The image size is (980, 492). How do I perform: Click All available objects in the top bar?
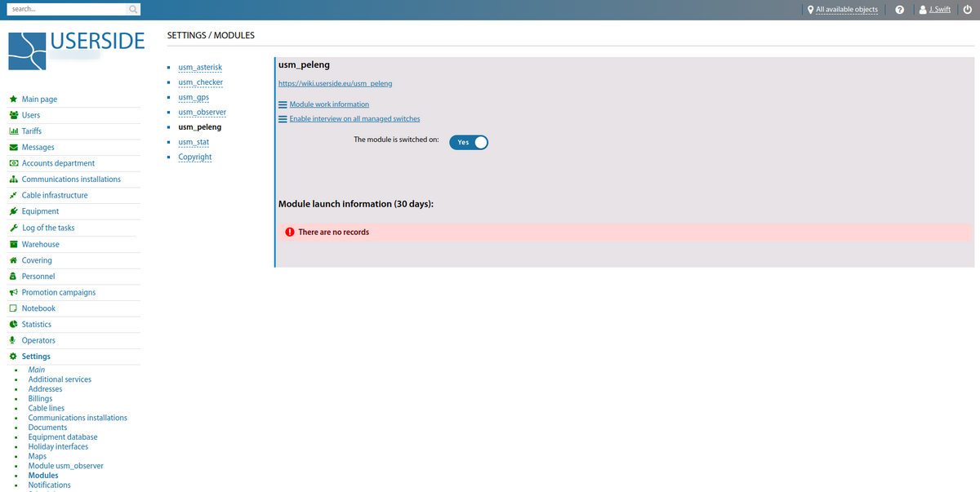pyautogui.click(x=842, y=9)
